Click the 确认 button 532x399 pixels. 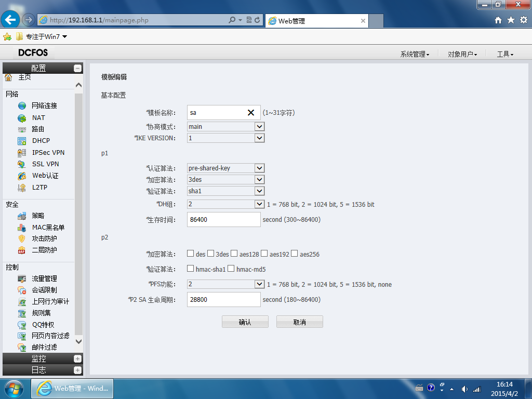[245, 322]
